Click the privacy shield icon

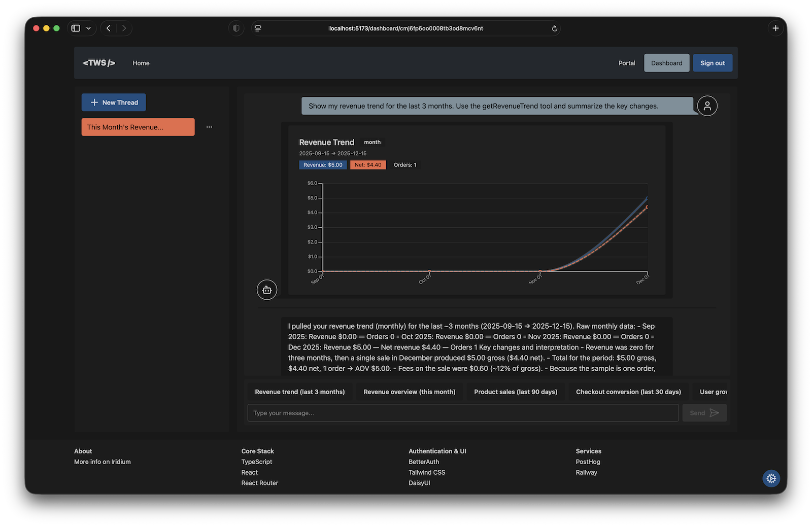click(236, 28)
